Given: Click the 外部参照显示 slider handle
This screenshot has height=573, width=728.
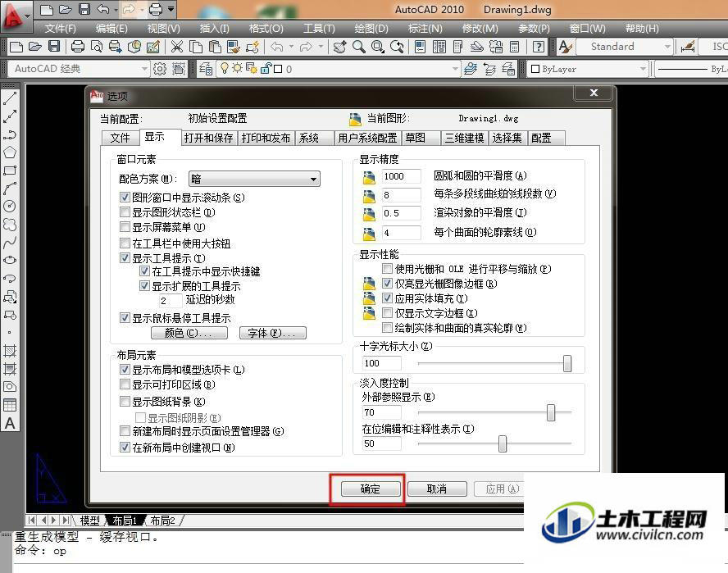Looking at the screenshot, I should (x=551, y=412).
